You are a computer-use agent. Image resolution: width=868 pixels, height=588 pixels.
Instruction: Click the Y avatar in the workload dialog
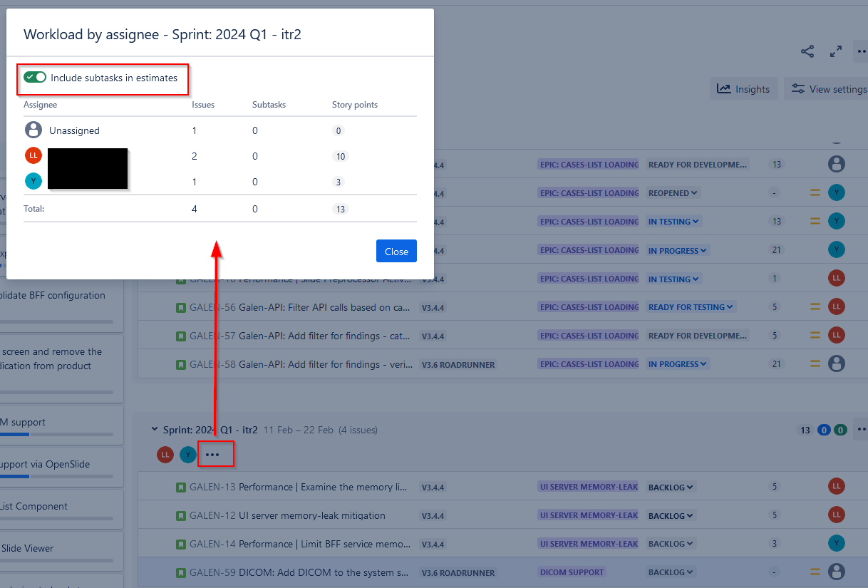click(33, 182)
